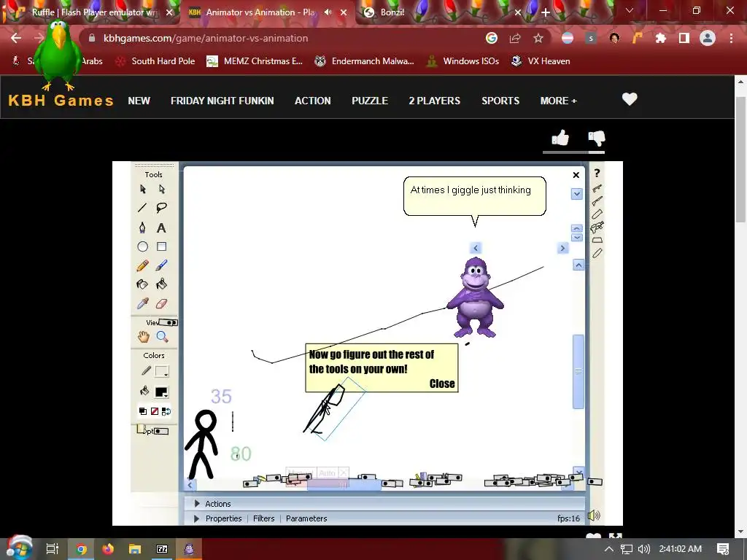Click the up chevron above the scrollbar
The height and width of the screenshot is (560, 747).
point(578,265)
